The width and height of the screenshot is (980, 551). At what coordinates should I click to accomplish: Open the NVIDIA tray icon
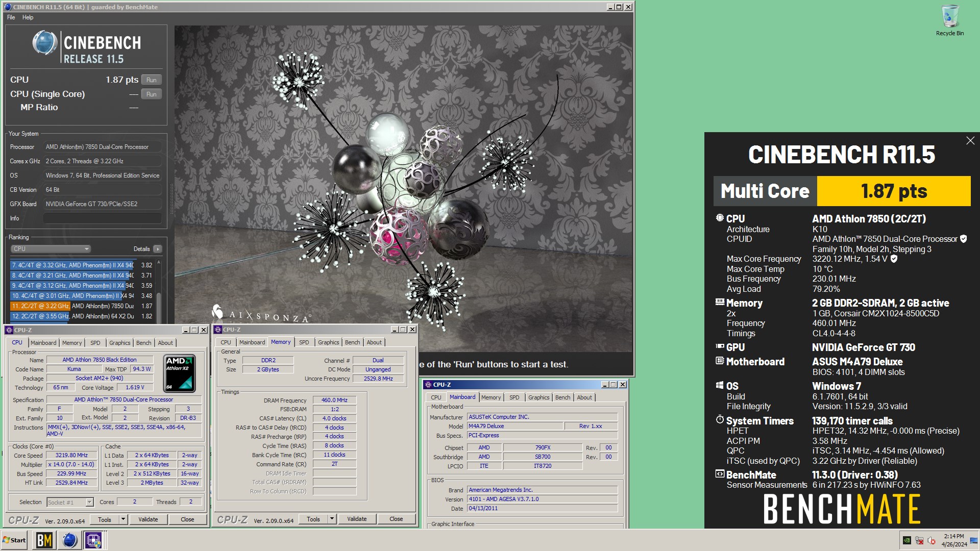click(906, 540)
